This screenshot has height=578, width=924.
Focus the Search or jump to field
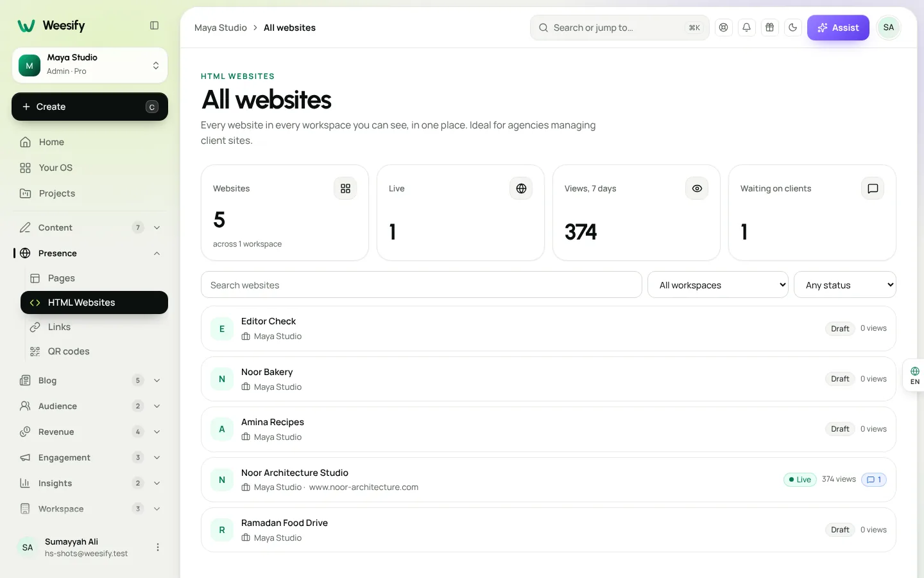[620, 28]
